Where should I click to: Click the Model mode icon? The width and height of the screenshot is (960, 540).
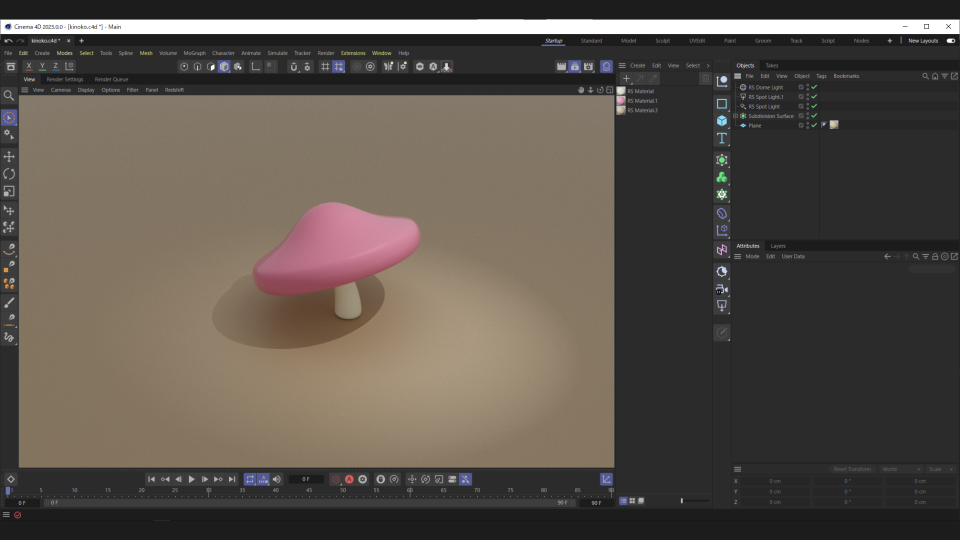coord(224,66)
